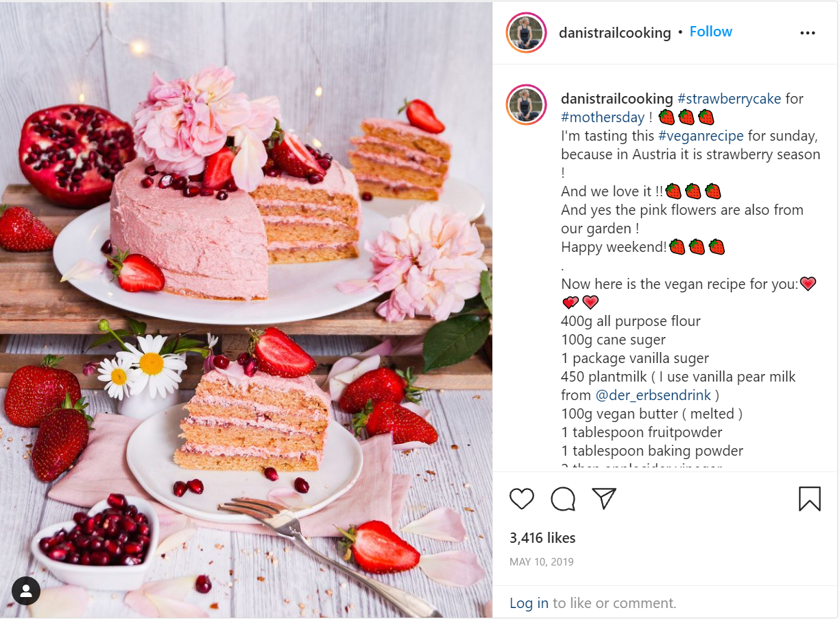Open the @der_erbsendrink mention
840x619 pixels.
(x=653, y=395)
